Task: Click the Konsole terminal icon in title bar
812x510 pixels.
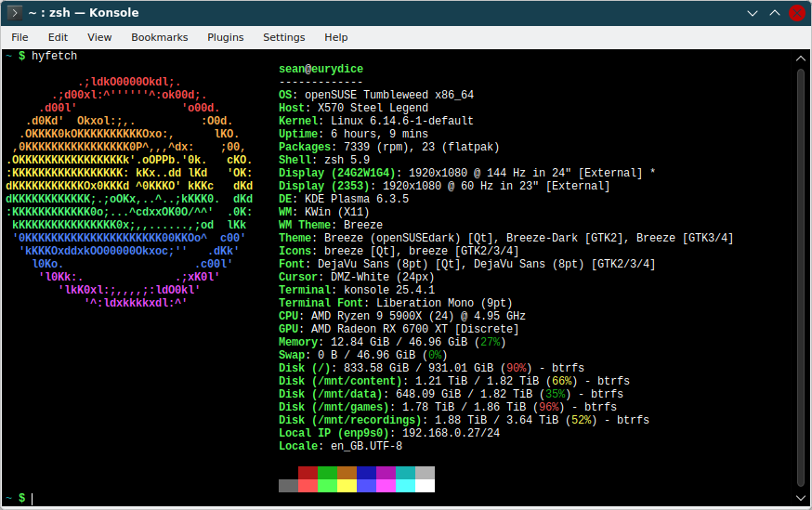Action: pos(15,12)
